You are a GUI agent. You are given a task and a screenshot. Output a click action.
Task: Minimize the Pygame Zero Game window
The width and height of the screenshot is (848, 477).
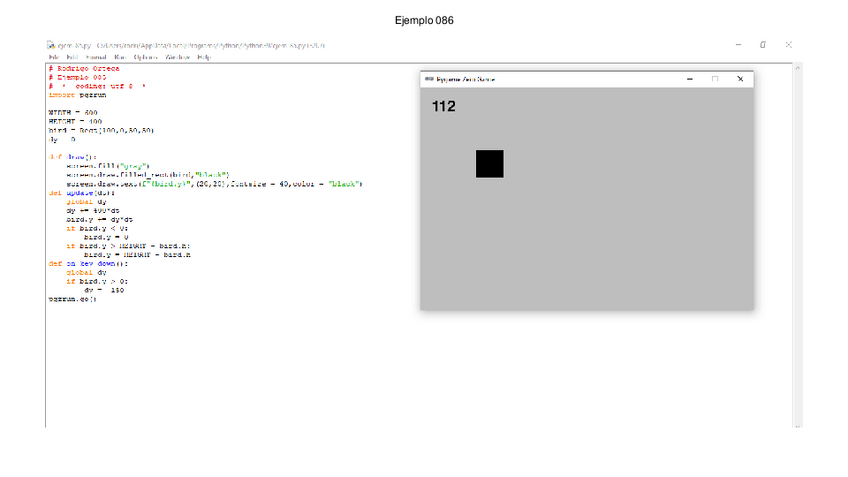(690, 79)
